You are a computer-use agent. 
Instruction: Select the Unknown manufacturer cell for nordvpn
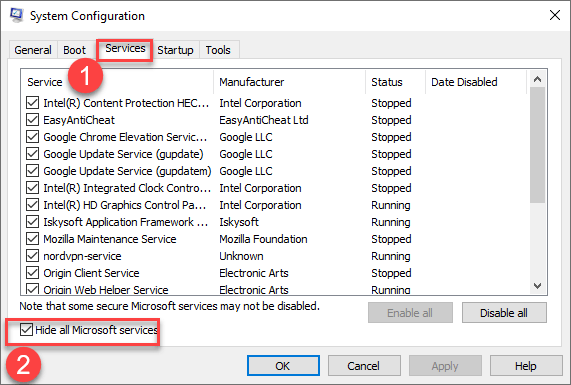(241, 256)
